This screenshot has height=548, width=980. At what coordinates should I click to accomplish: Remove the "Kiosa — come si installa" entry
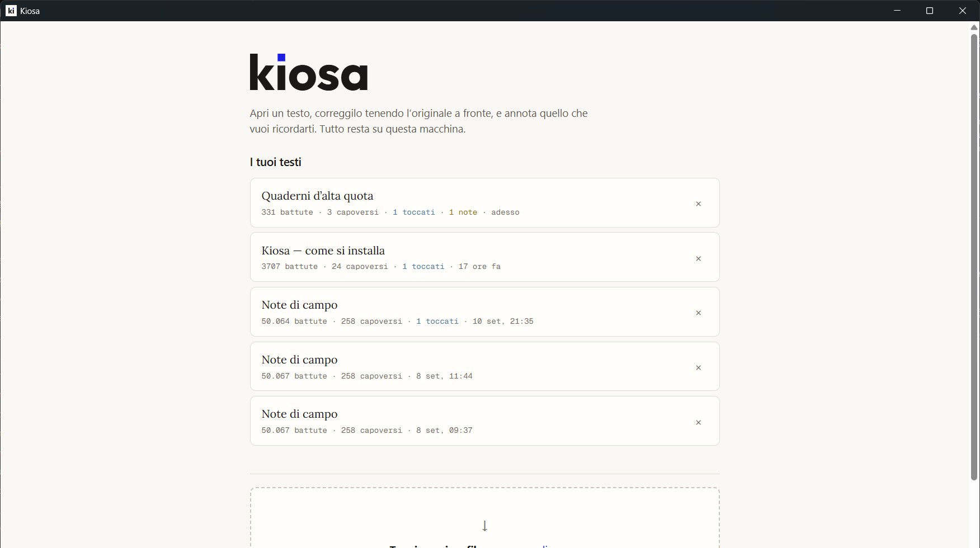pos(698,259)
